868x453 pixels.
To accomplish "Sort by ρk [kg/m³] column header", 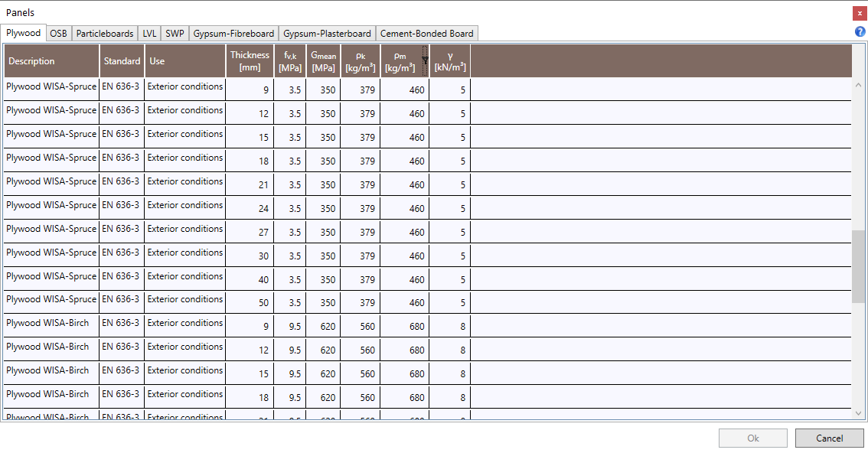I will click(361, 61).
